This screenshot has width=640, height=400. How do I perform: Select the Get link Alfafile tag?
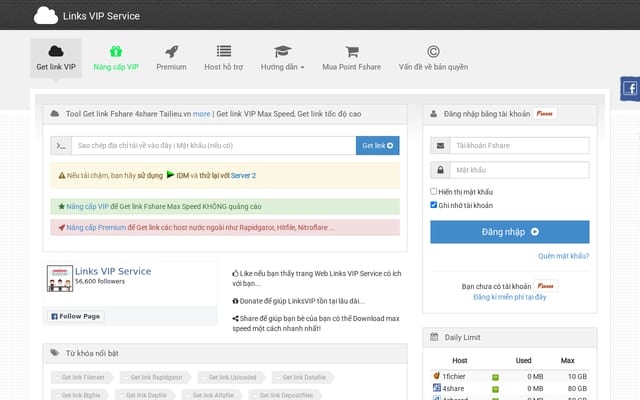click(212, 395)
